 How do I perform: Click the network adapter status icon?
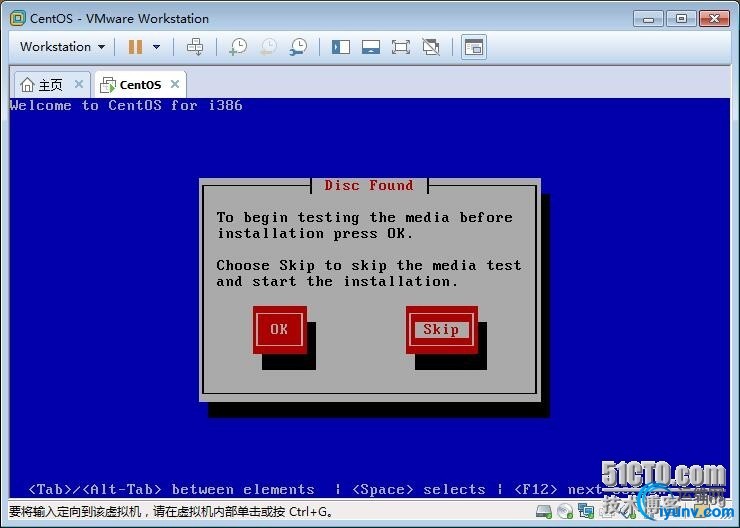click(x=586, y=511)
